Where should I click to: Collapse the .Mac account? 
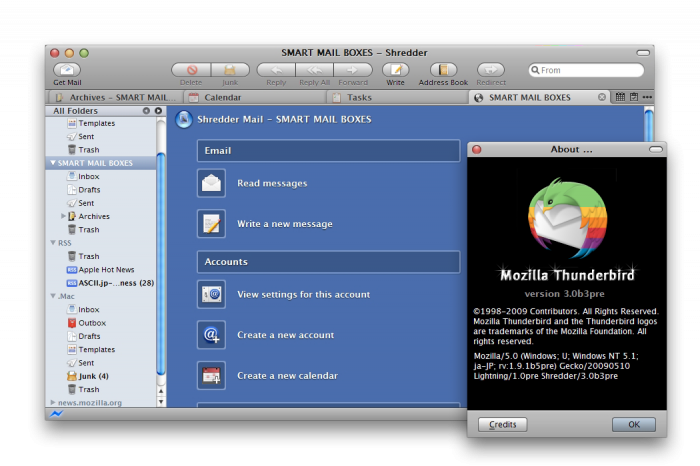pyautogui.click(x=53, y=296)
